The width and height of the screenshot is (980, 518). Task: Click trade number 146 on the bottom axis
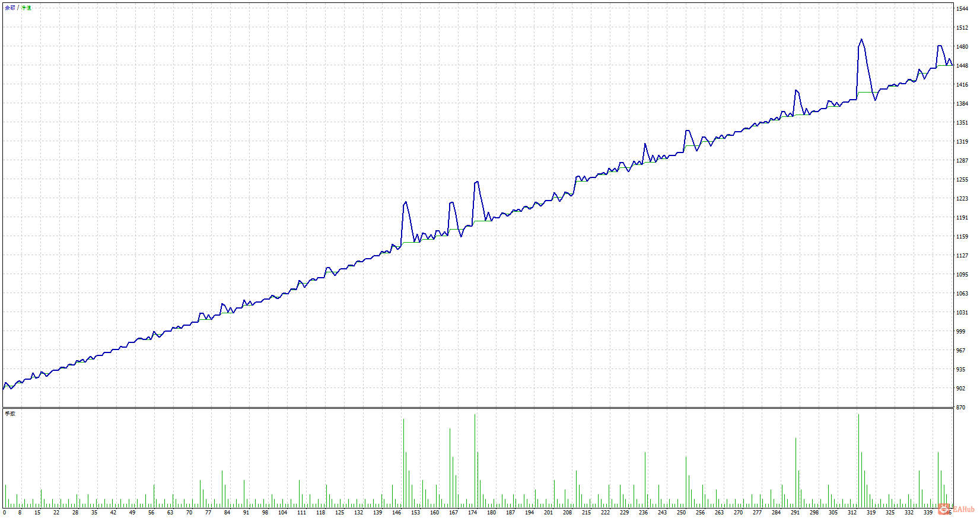coord(397,513)
